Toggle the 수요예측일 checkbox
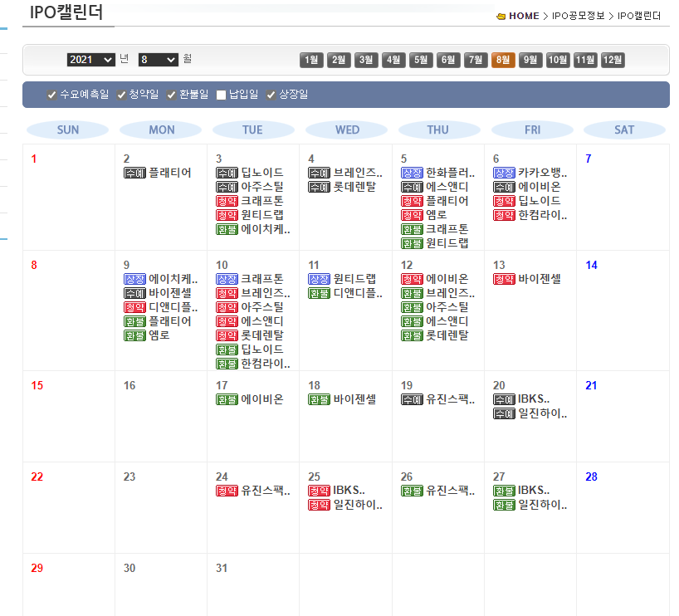679x616 pixels. click(51, 95)
